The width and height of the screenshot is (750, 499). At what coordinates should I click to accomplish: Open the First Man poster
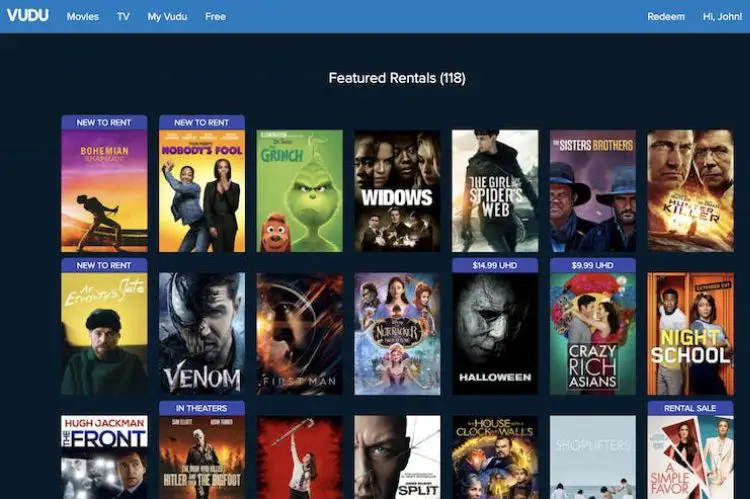coord(299,334)
